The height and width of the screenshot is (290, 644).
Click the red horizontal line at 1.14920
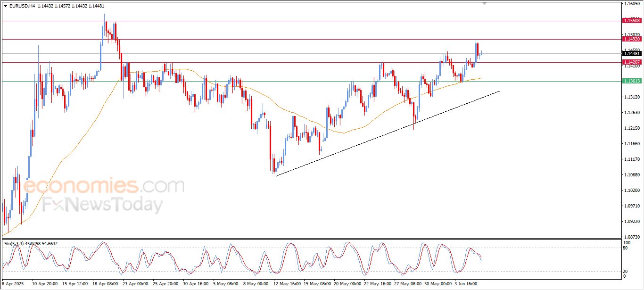(311, 39)
